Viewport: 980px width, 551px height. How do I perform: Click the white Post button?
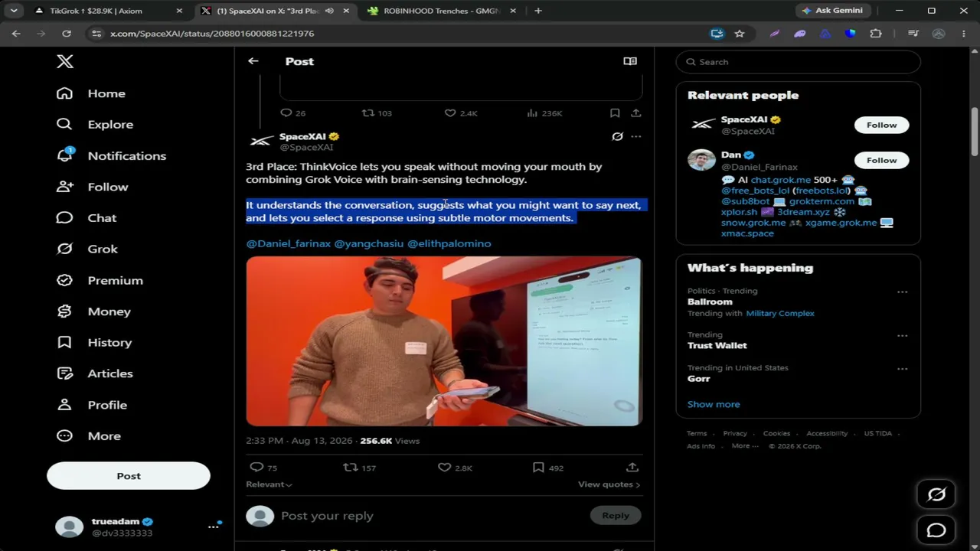129,476
